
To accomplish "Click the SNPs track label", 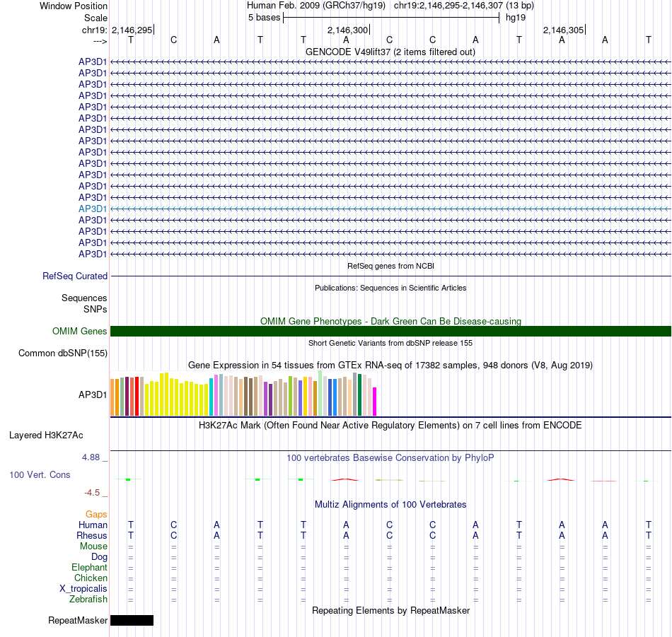I will click(x=95, y=309).
